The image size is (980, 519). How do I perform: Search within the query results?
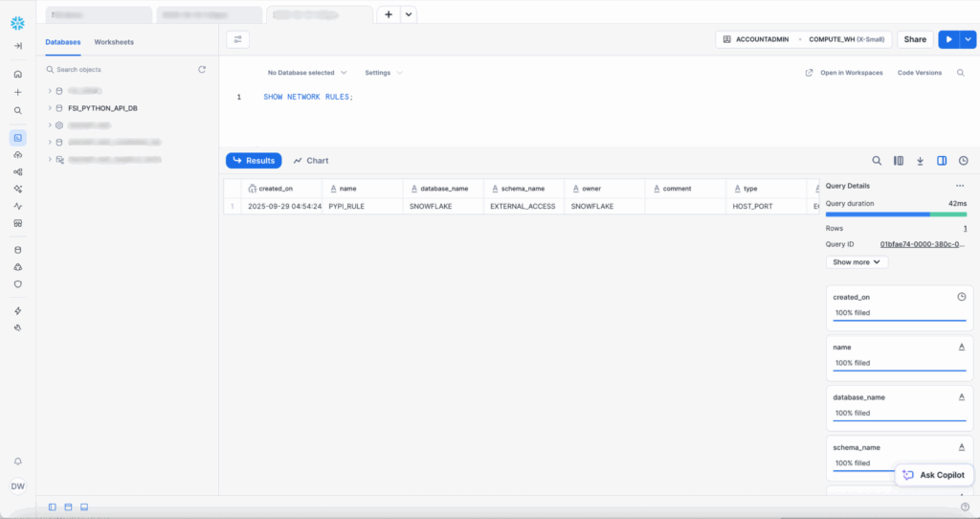pyautogui.click(x=877, y=161)
